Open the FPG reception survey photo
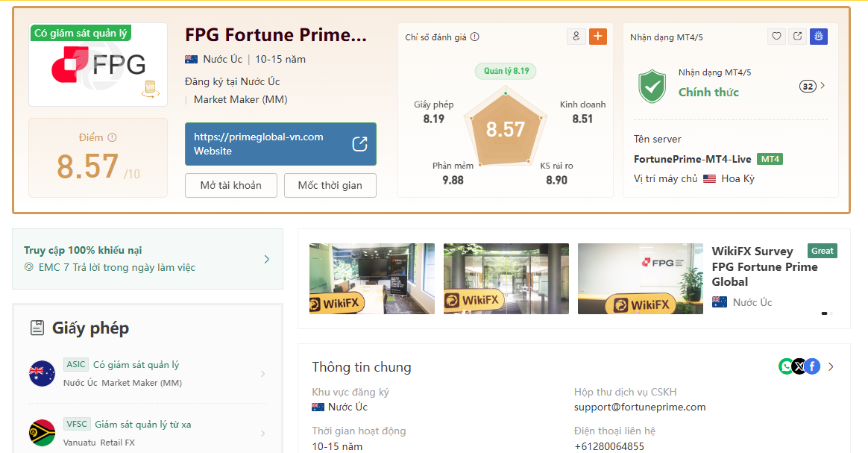Image resolution: width=868 pixels, height=453 pixels. [641, 278]
